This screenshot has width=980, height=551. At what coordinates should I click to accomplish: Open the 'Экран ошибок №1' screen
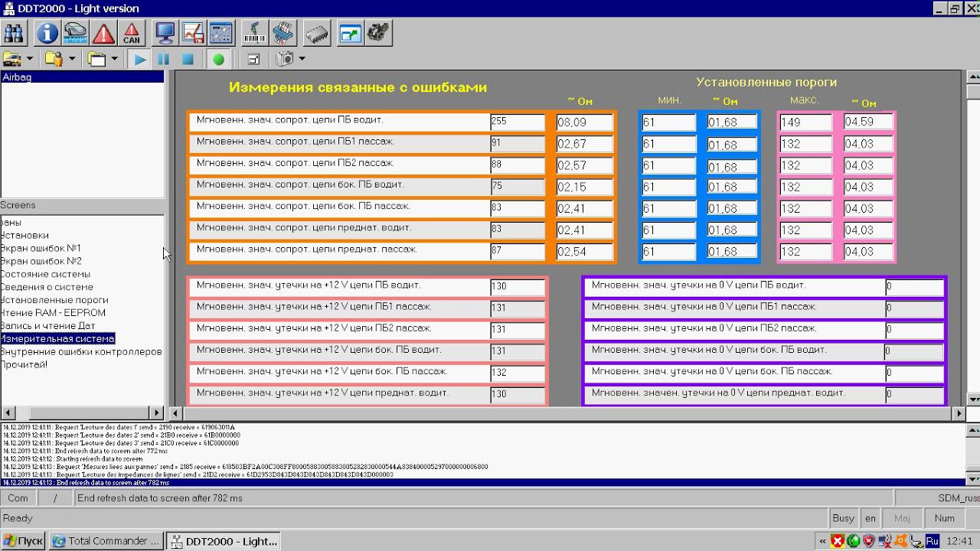click(41, 248)
